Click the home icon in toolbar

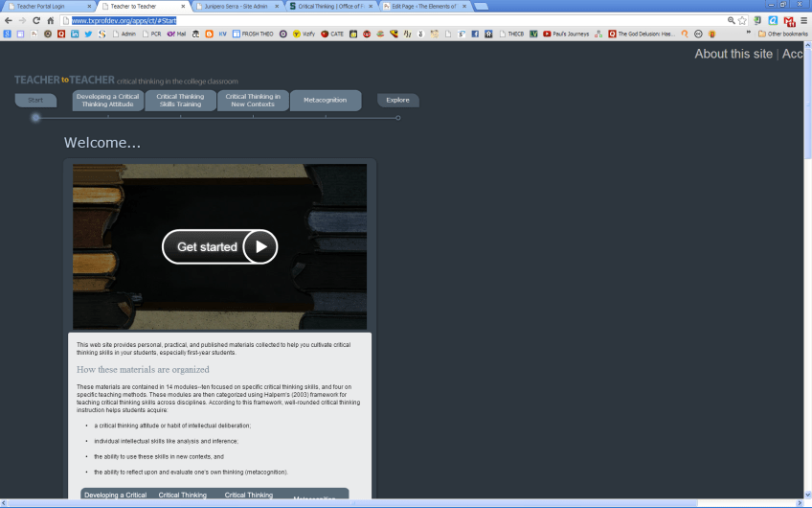point(50,20)
